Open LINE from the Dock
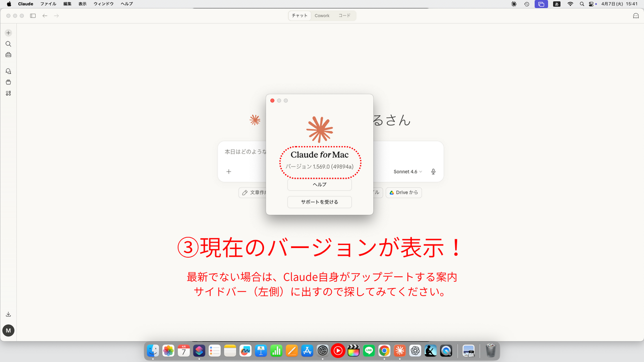Image resolution: width=644 pixels, height=362 pixels. click(369, 350)
